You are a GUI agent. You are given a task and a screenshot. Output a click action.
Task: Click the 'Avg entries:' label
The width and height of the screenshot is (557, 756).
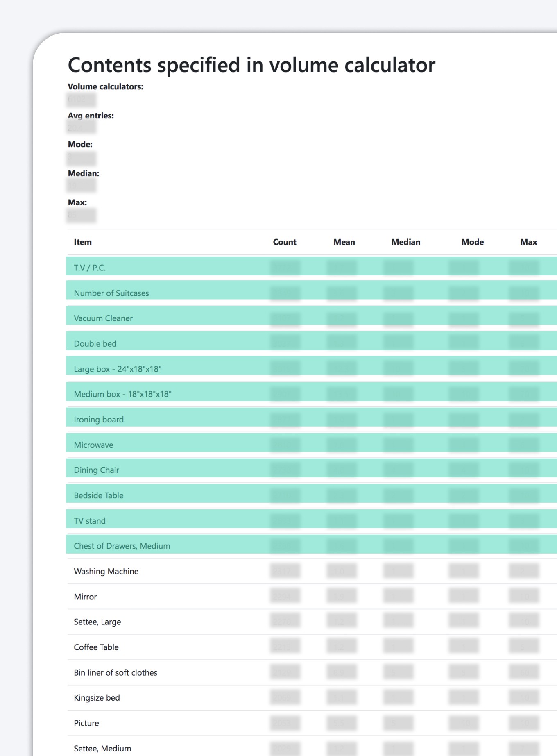pyautogui.click(x=91, y=116)
